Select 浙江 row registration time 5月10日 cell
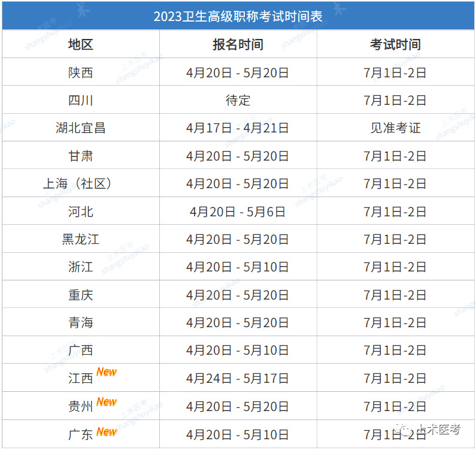The height and width of the screenshot is (450, 476). 237,267
